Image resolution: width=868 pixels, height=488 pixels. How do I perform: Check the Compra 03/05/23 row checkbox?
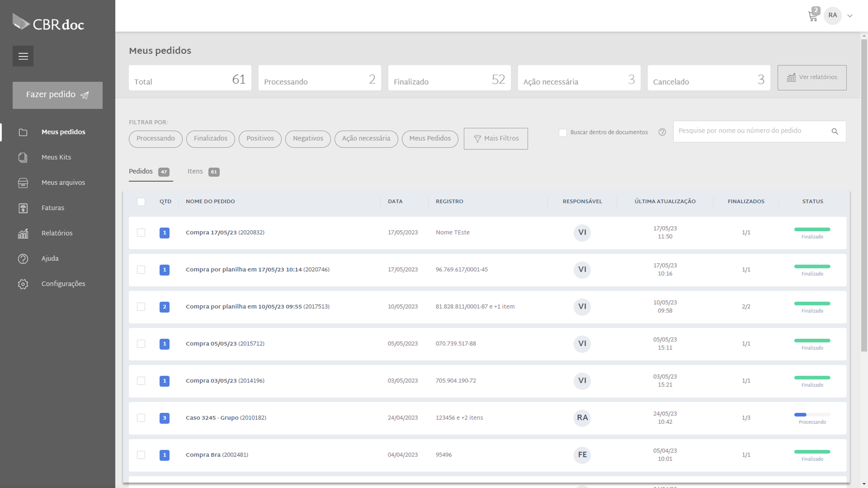coord(141,381)
